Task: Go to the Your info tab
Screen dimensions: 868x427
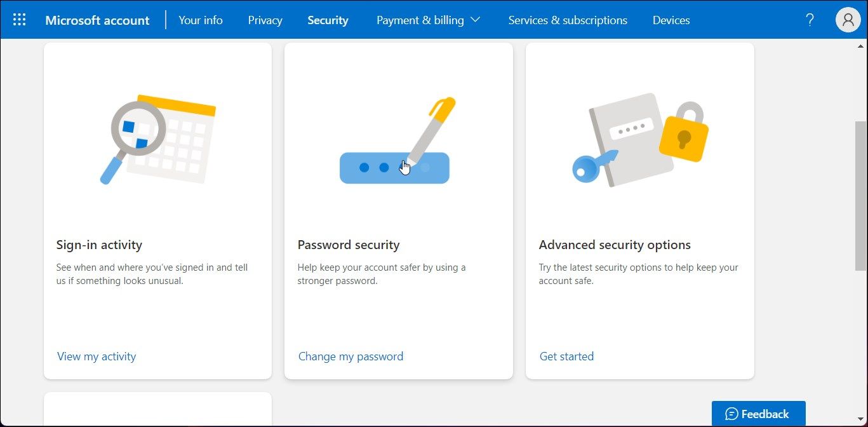Action: point(201,20)
